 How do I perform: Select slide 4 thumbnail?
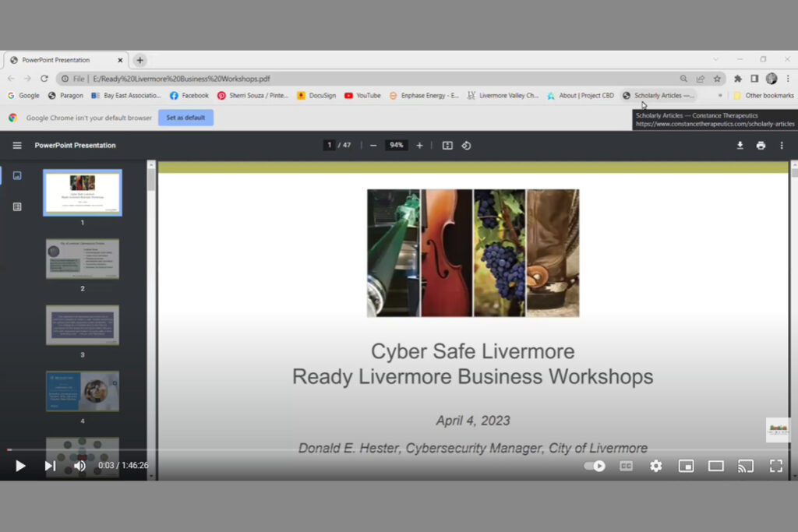[83, 391]
